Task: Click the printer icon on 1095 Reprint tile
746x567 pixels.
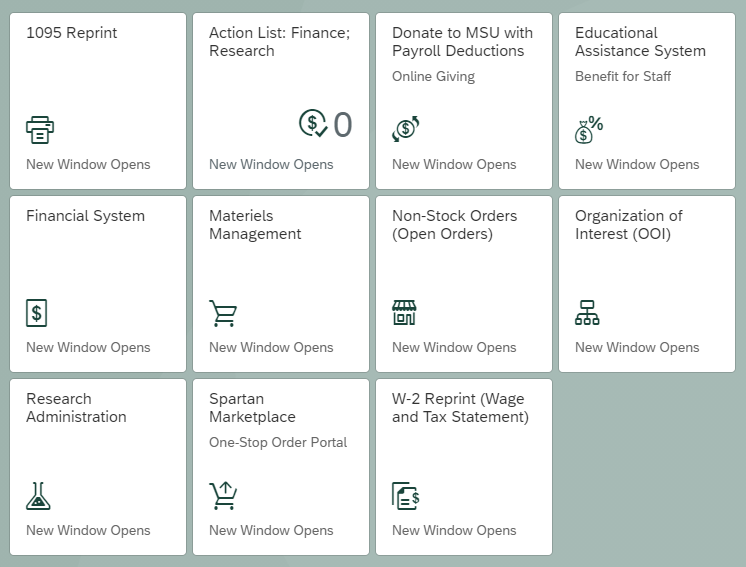Action: click(x=40, y=130)
